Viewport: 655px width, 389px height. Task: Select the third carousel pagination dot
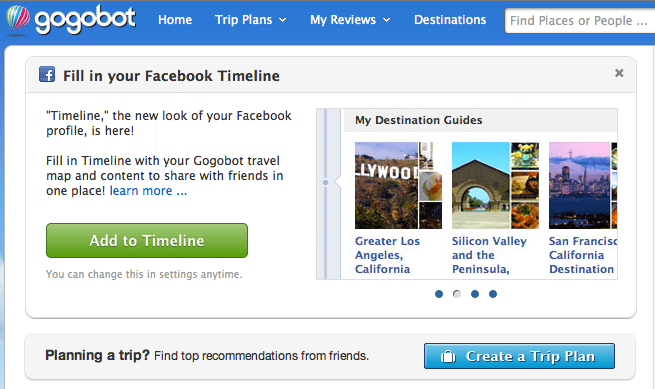(475, 294)
